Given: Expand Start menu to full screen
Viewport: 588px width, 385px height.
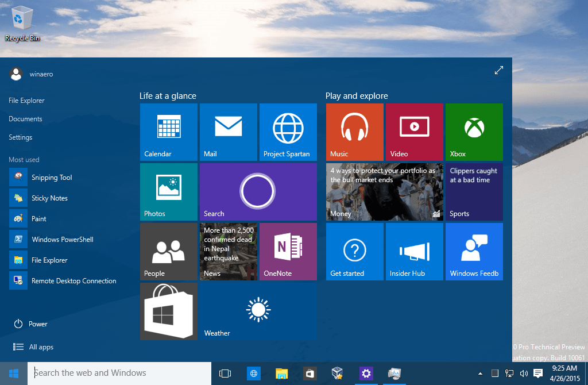Looking at the screenshot, I should tap(499, 70).
